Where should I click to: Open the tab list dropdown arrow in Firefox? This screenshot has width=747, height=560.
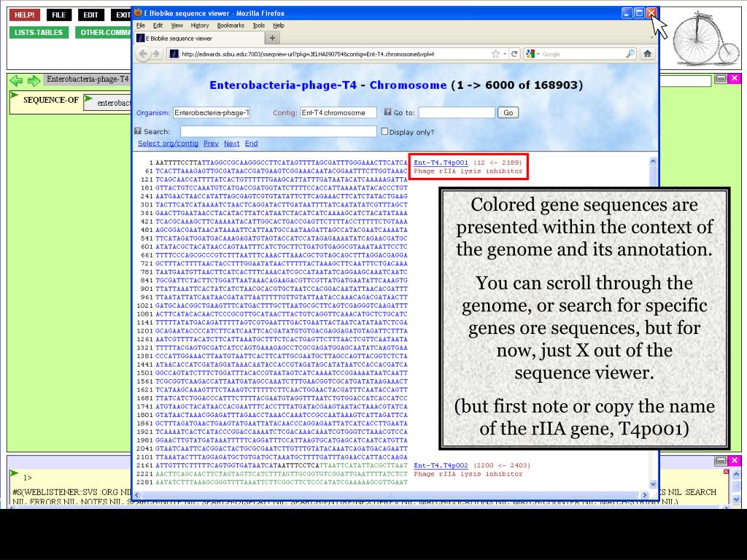tap(651, 38)
